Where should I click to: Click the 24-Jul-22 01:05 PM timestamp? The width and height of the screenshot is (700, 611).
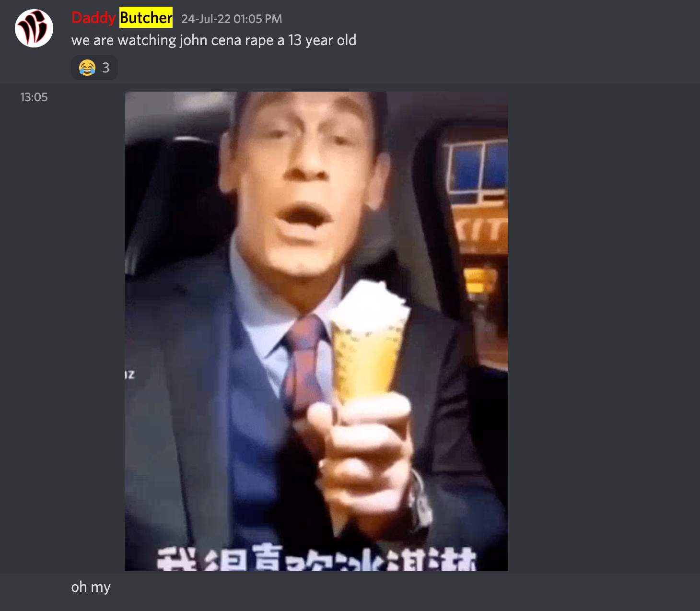[232, 19]
